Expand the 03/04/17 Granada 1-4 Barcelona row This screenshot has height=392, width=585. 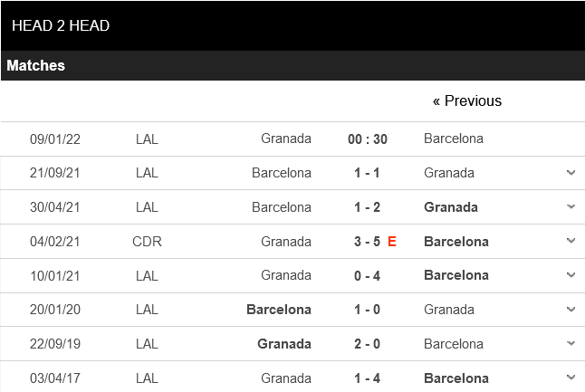[571, 378]
